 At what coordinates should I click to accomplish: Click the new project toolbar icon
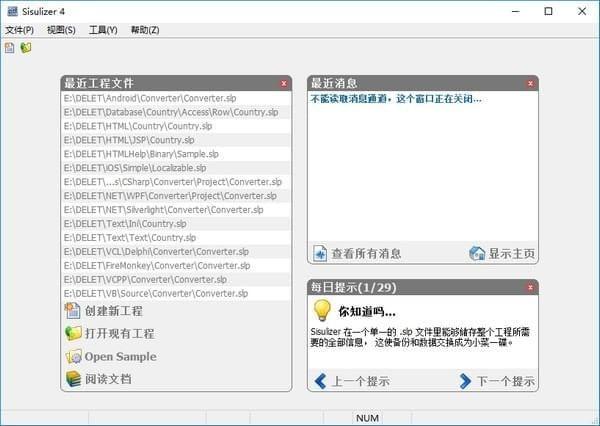(x=10, y=48)
